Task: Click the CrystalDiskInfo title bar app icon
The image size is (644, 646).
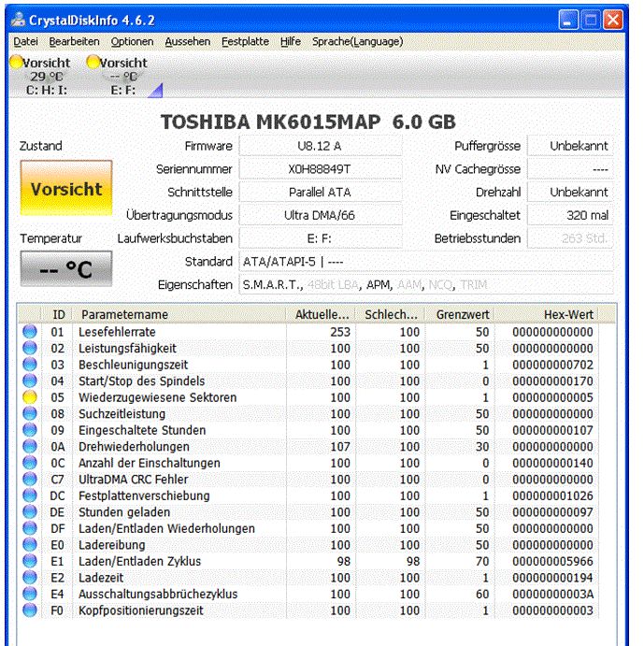Action: coord(16,18)
